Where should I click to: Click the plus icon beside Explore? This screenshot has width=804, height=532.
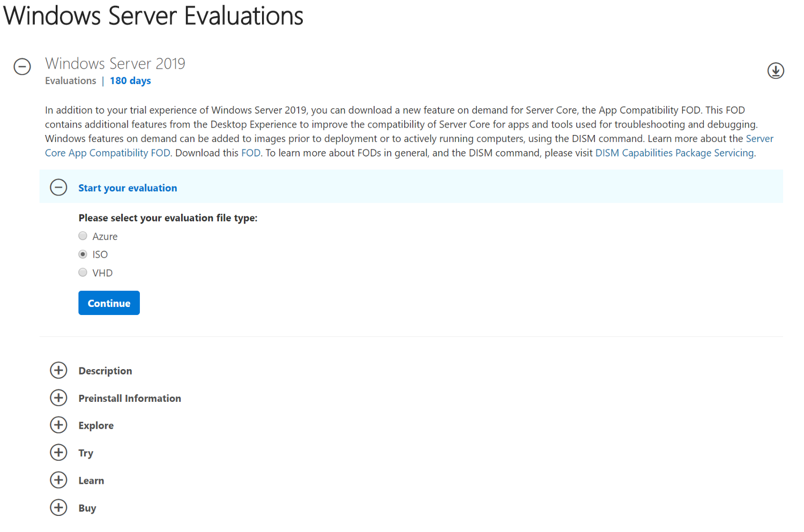pos(58,425)
